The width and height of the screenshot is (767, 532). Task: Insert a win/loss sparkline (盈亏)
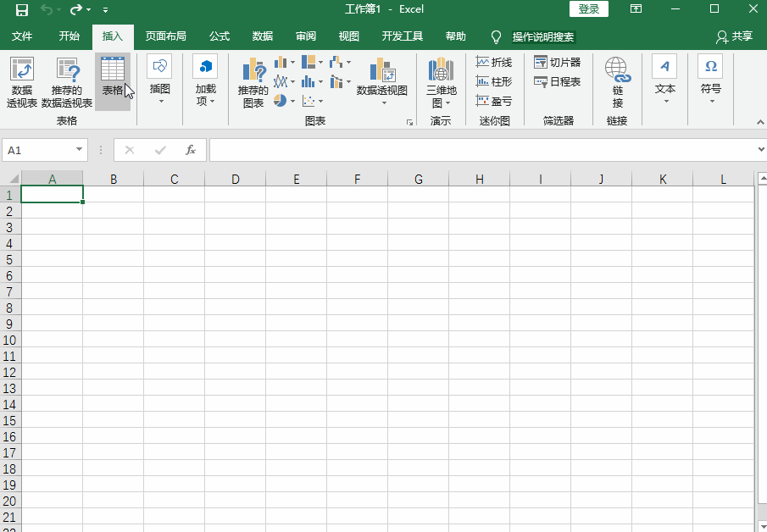pos(493,101)
